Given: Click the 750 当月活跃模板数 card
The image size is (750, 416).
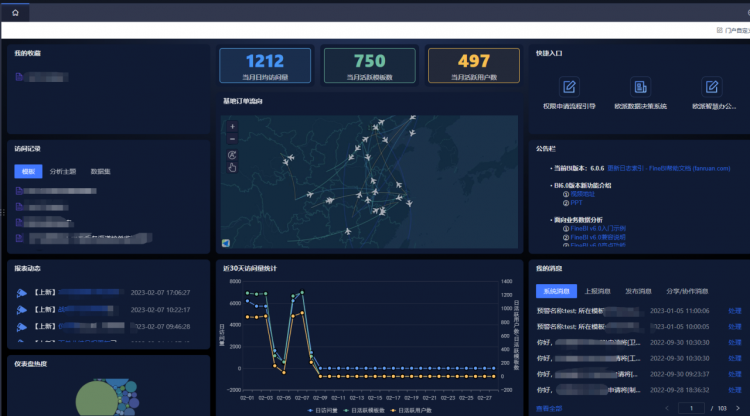Looking at the screenshot, I should (370, 66).
